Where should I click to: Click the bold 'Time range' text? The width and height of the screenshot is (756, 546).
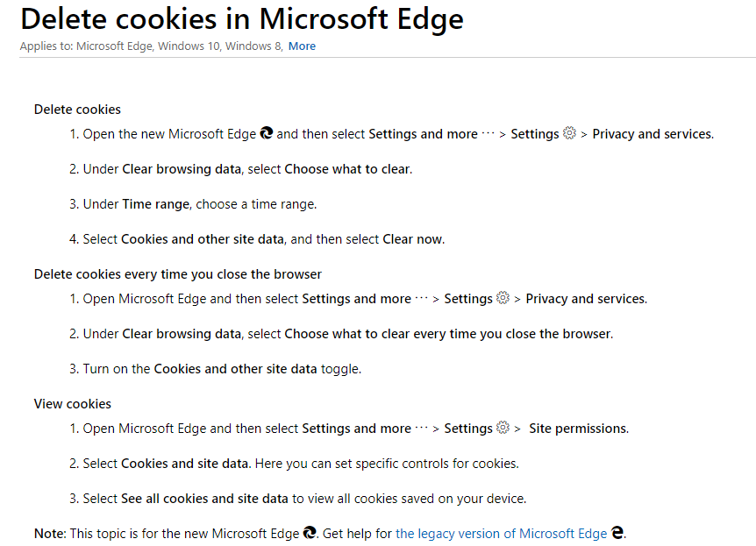tap(155, 204)
